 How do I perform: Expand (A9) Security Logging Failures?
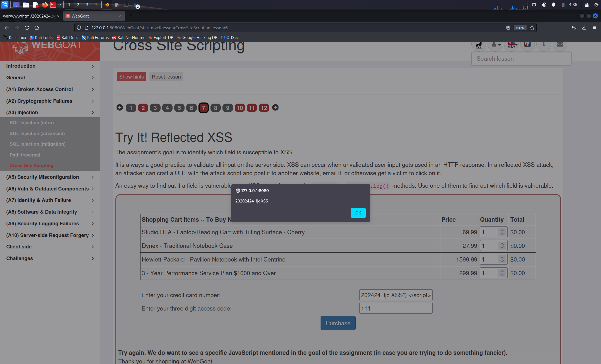50,224
